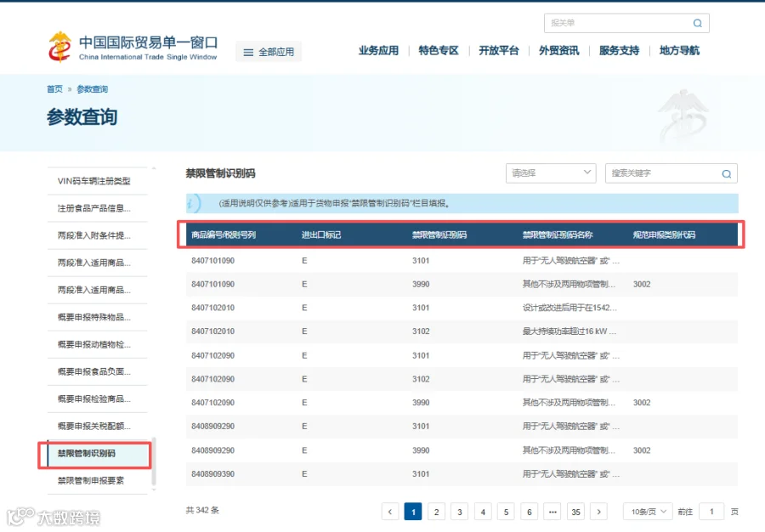Screen dimensions: 765x532
Task: Select 概要申报检验商品 in the sidebar
Action: pyautogui.click(x=97, y=399)
